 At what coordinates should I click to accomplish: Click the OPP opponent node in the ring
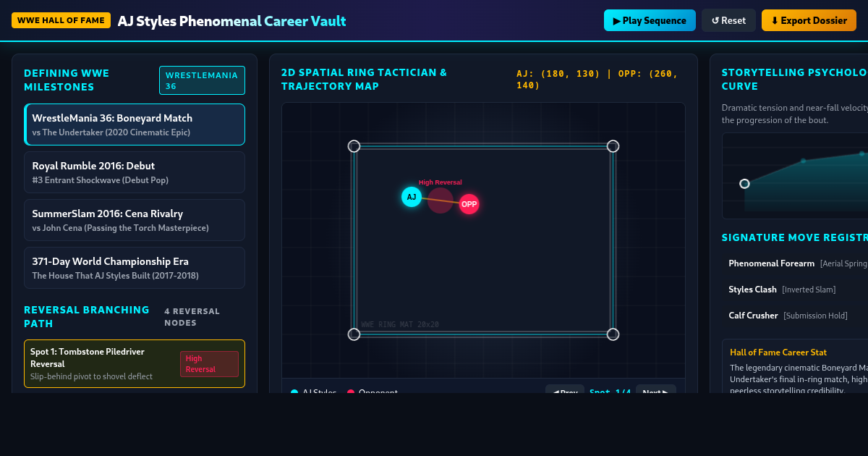pyautogui.click(x=469, y=204)
